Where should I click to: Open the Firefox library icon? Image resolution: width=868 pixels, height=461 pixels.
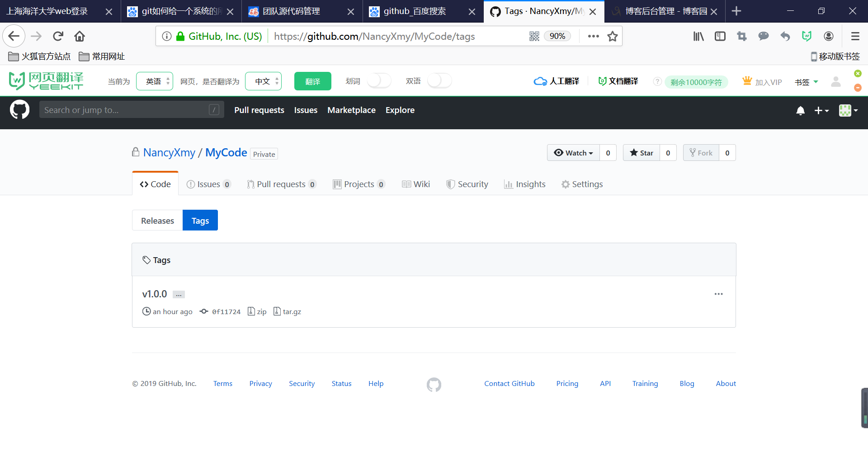[698, 36]
